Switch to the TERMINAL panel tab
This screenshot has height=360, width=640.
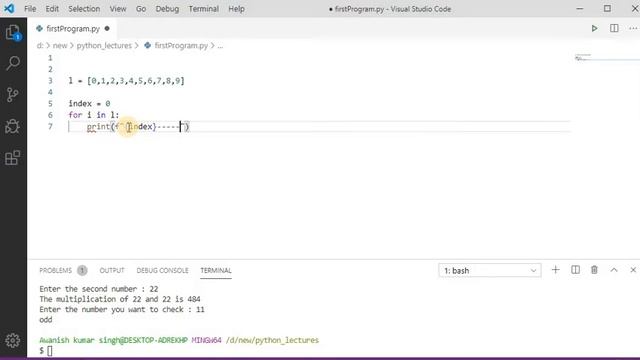[216, 270]
